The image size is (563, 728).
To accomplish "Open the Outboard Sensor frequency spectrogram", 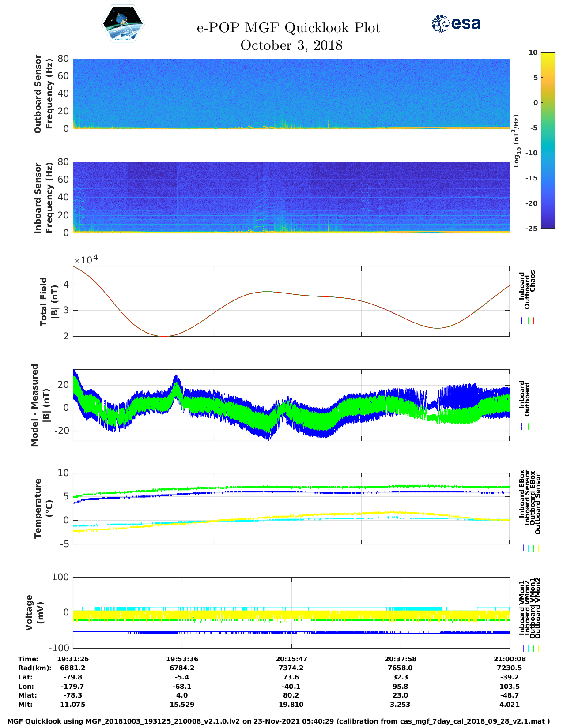I will [291, 93].
